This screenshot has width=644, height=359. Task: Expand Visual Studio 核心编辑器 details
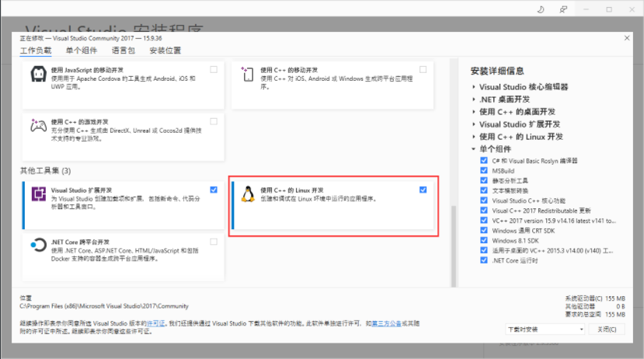[x=474, y=87]
